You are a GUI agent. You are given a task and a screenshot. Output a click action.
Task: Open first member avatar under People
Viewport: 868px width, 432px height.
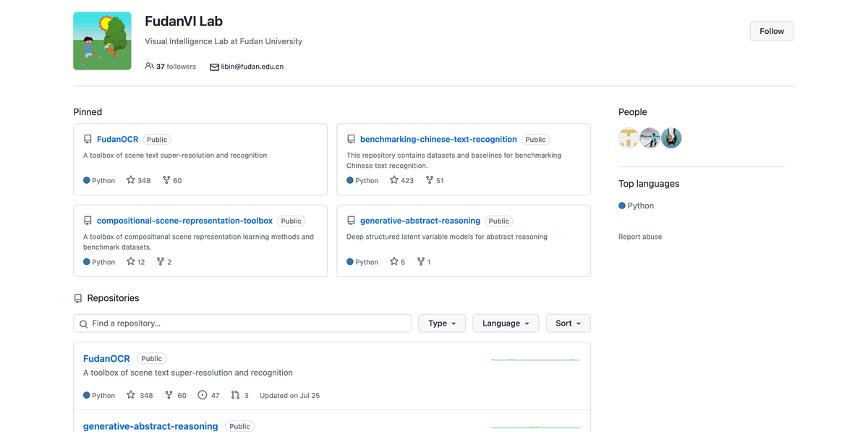(x=629, y=138)
